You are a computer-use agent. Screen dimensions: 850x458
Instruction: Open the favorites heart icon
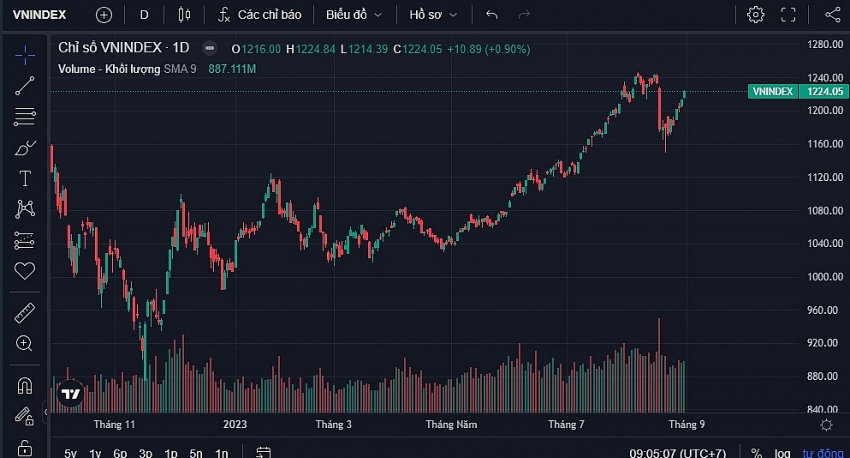click(x=25, y=270)
